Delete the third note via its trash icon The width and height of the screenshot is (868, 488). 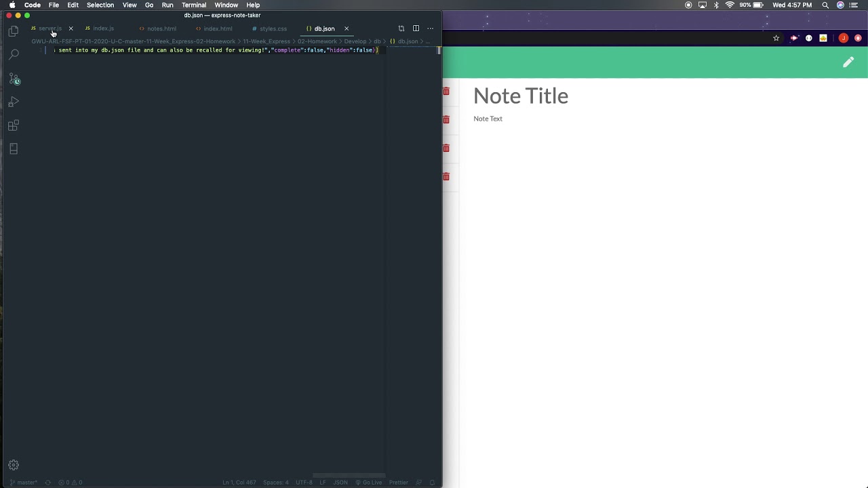pos(446,148)
